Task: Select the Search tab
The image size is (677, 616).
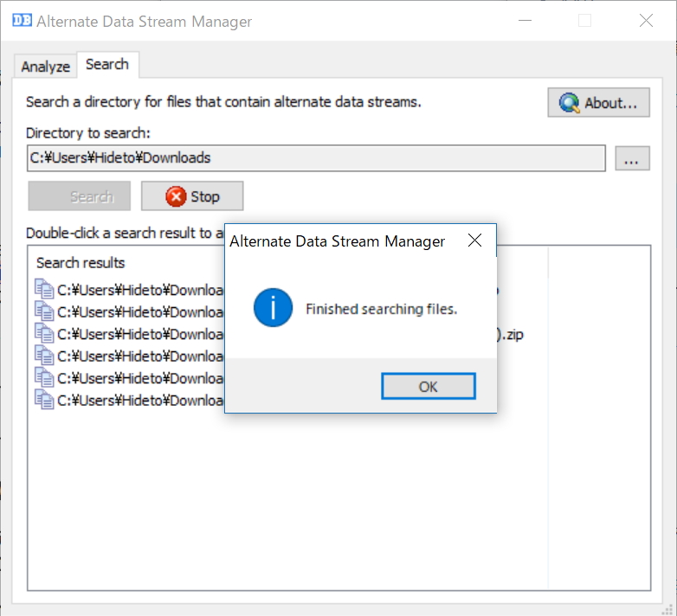Action: (x=107, y=65)
